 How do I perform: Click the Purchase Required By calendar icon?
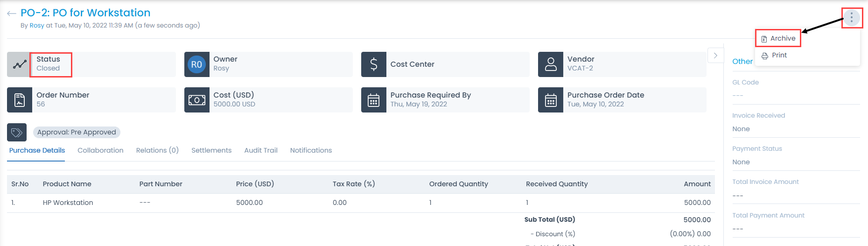373,100
